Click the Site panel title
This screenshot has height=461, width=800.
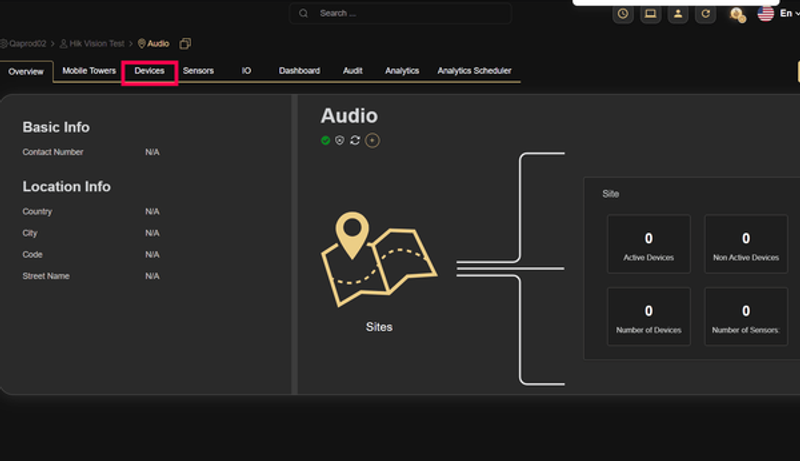[x=610, y=194]
